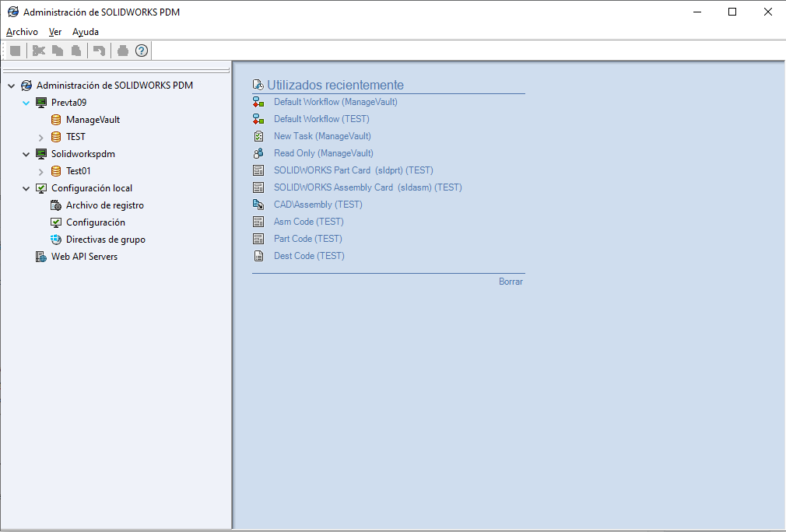Click the Cut scissors toolbar icon
This screenshot has width=786, height=532.
pyautogui.click(x=39, y=51)
